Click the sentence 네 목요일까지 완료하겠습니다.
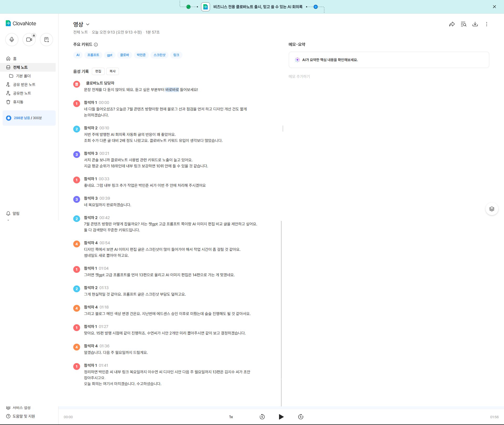The width and height of the screenshot is (504, 425). point(108,205)
